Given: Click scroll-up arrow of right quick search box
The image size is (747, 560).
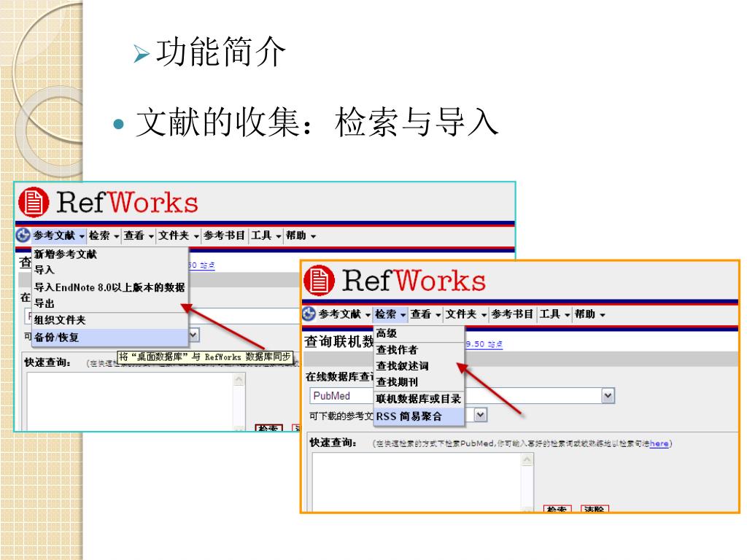Looking at the screenshot, I should pos(527,460).
